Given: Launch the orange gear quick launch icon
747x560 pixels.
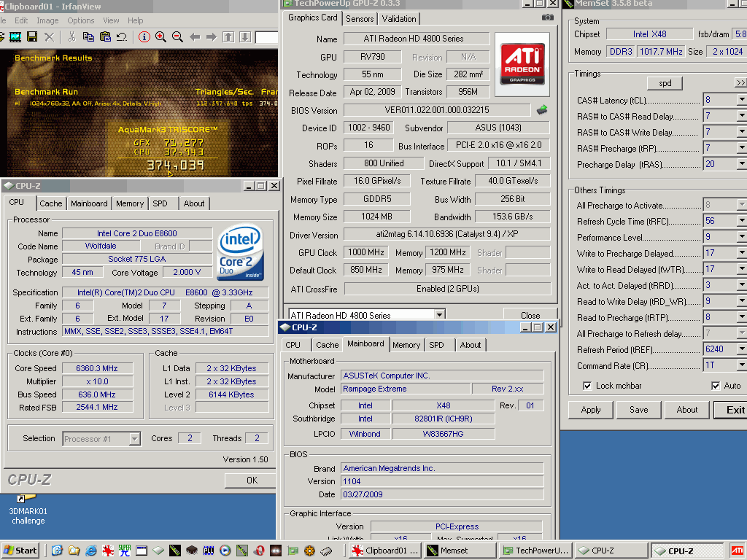Looking at the screenshot, I should pyautogui.click(x=309, y=551).
